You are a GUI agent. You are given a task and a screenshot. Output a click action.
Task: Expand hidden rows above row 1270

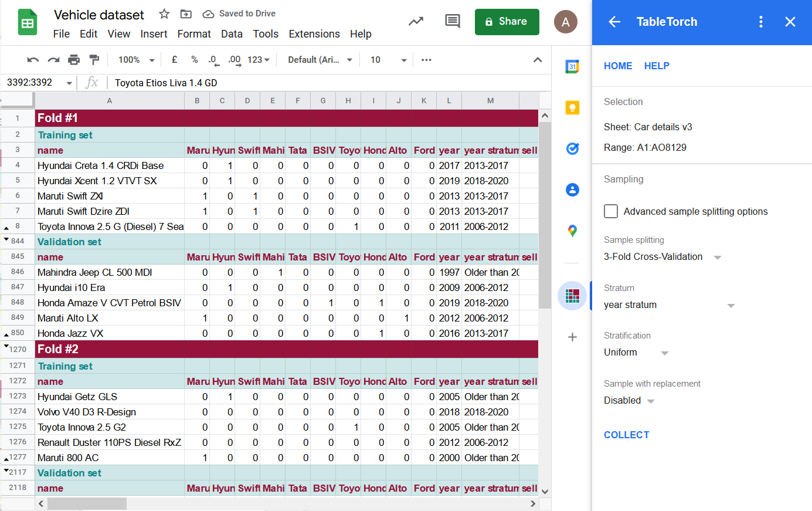pyautogui.click(x=6, y=347)
